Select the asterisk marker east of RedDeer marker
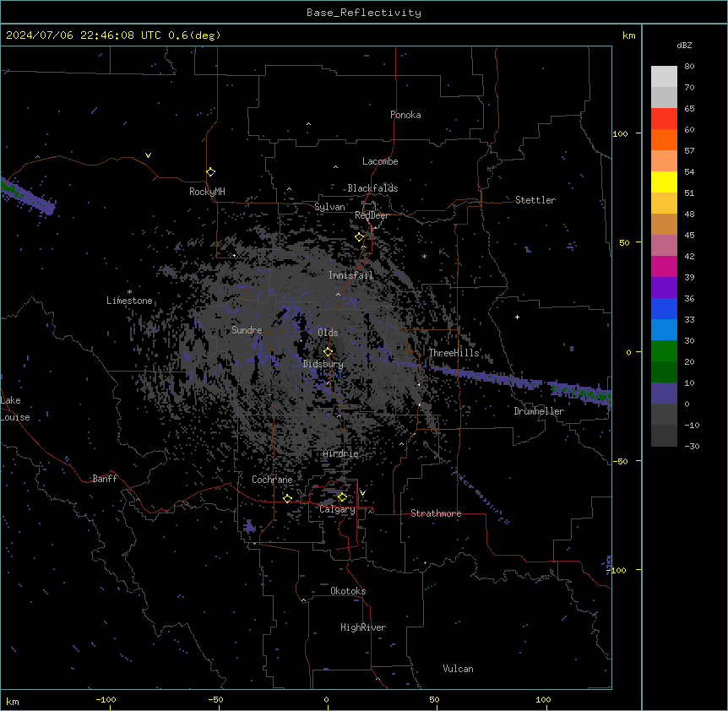This screenshot has width=728, height=711. [424, 256]
